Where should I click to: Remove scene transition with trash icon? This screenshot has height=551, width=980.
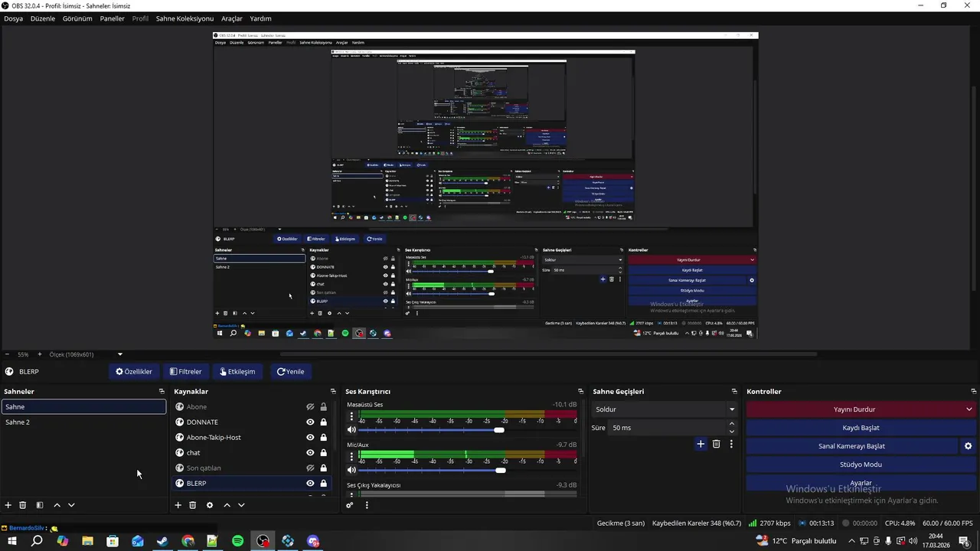point(717,444)
